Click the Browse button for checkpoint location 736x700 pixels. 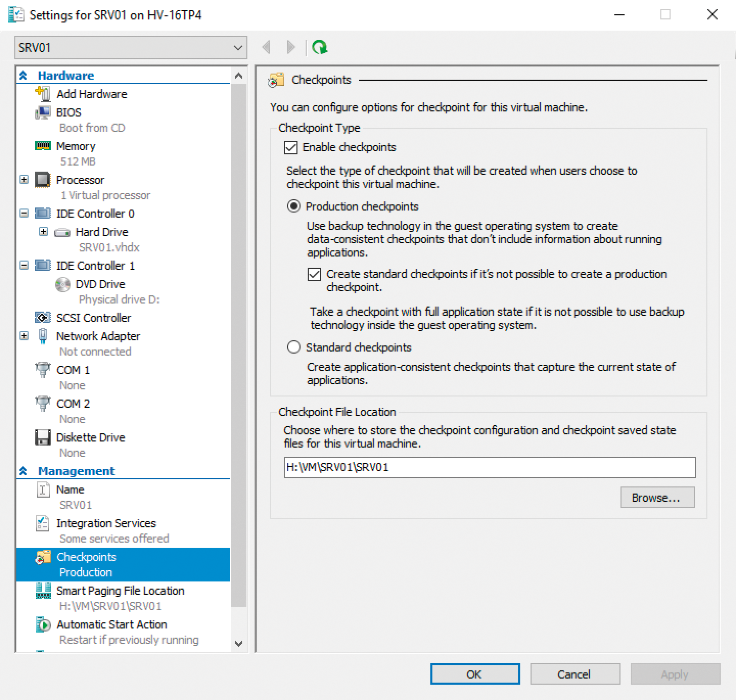pyautogui.click(x=657, y=497)
